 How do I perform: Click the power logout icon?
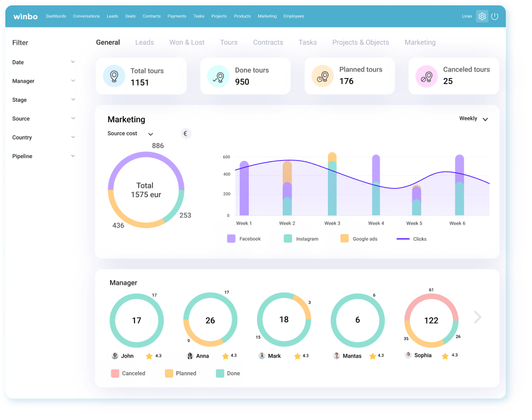(x=495, y=17)
